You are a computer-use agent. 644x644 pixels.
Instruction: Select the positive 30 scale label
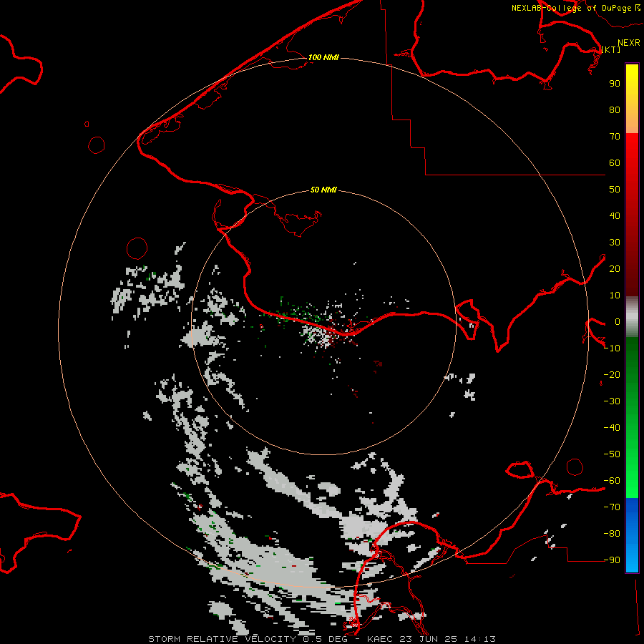tap(615, 243)
